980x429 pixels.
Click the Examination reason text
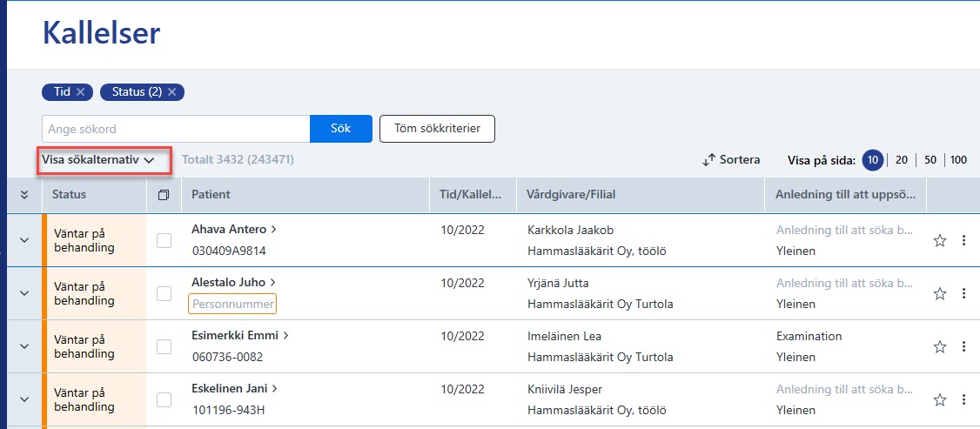click(x=809, y=336)
